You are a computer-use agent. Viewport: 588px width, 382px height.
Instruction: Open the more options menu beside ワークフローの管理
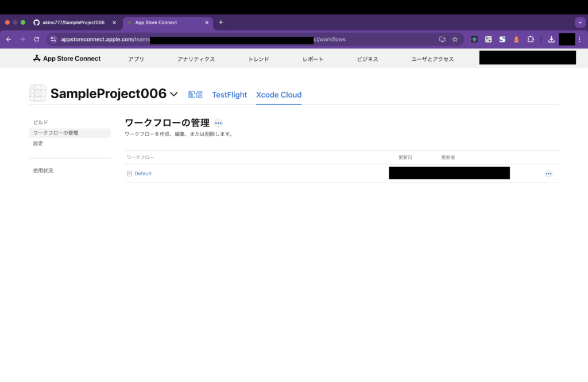(x=218, y=123)
